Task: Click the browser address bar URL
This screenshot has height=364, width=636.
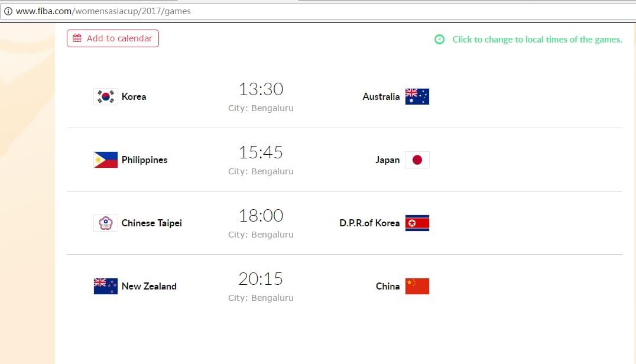Action: pos(103,11)
